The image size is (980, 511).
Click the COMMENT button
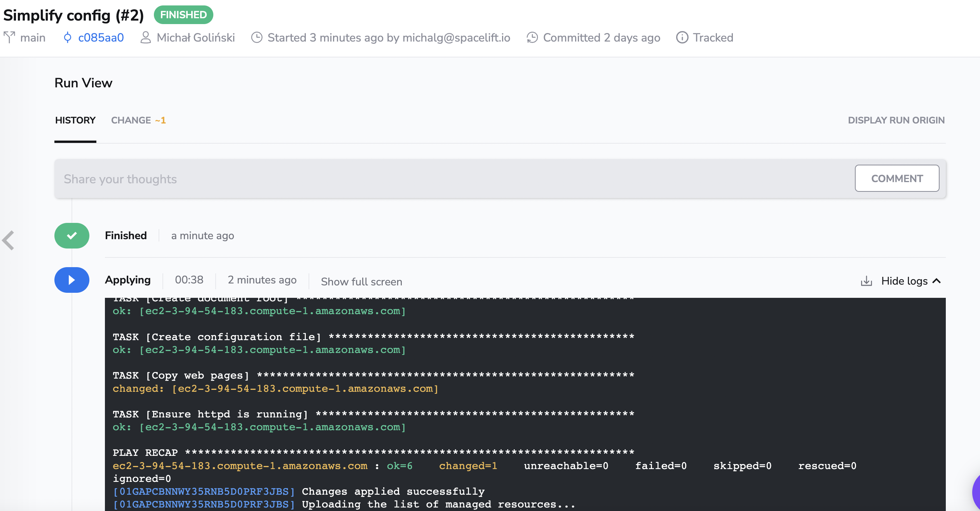coord(896,178)
